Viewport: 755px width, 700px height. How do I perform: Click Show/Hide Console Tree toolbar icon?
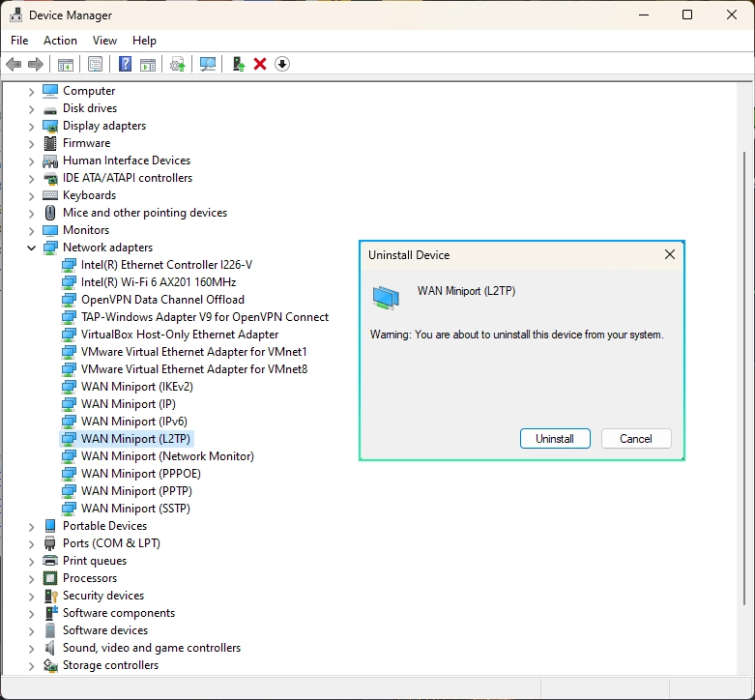(66, 64)
